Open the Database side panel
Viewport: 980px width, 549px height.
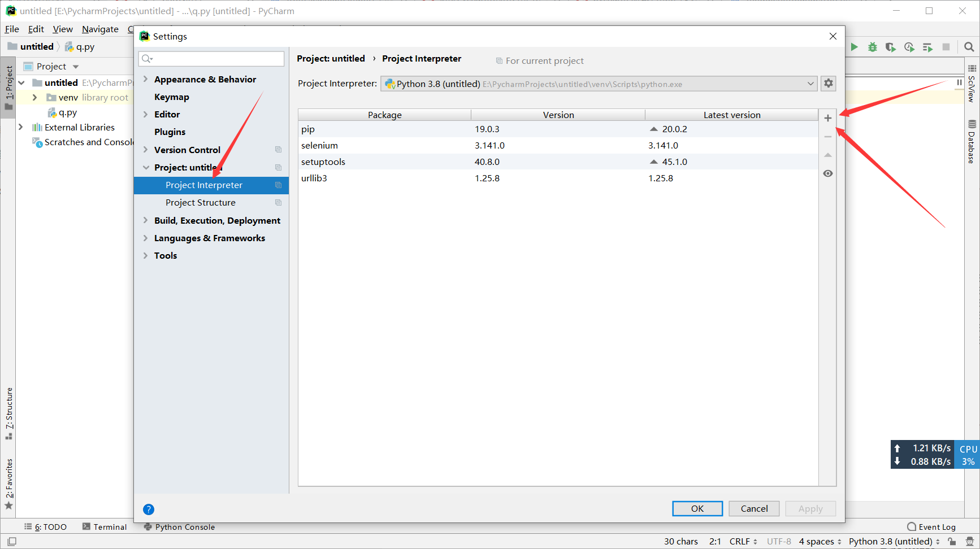click(972, 141)
